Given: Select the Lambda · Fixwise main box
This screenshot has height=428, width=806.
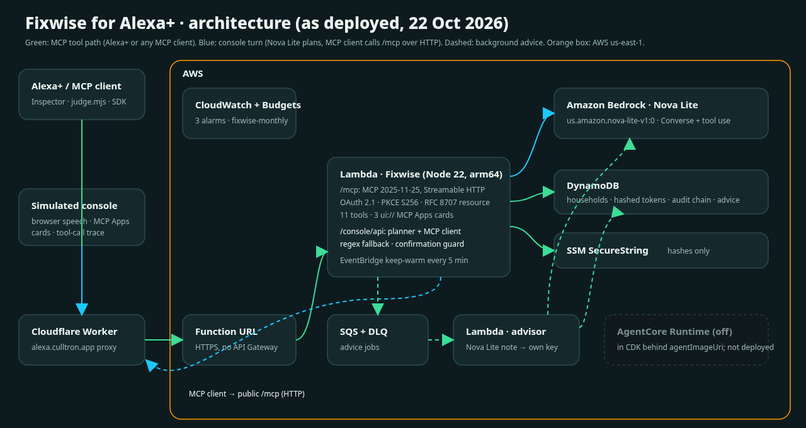Looking at the screenshot, I should coord(418,217).
